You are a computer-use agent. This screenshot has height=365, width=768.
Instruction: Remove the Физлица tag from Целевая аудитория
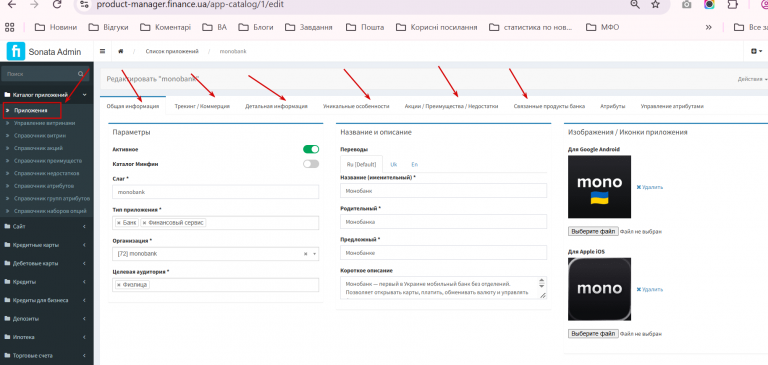click(x=118, y=285)
